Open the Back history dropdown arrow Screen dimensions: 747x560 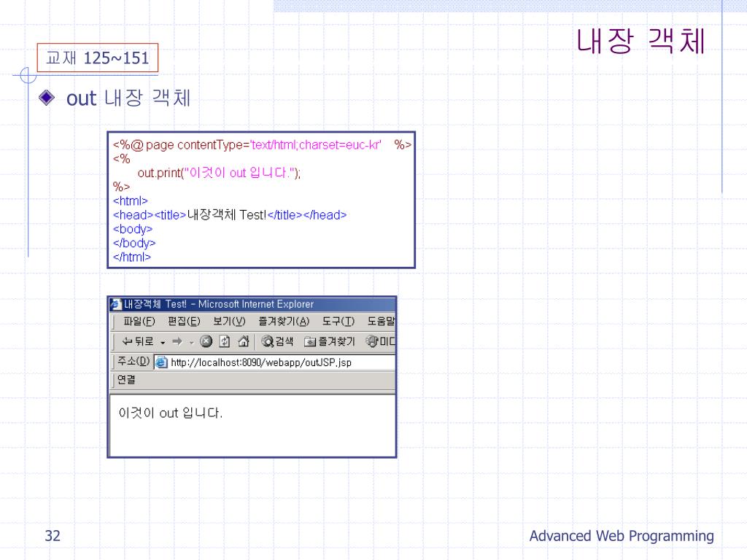coord(163,343)
